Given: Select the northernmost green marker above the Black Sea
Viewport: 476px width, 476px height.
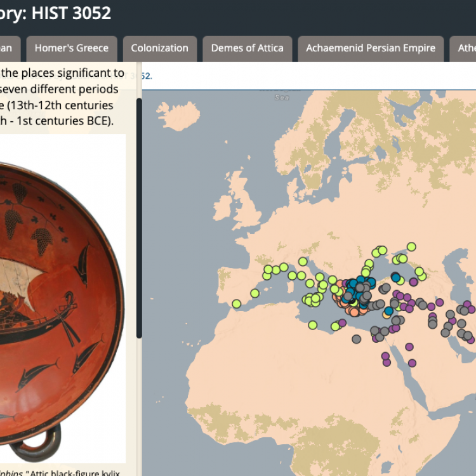Looking at the screenshot, I should [411, 246].
